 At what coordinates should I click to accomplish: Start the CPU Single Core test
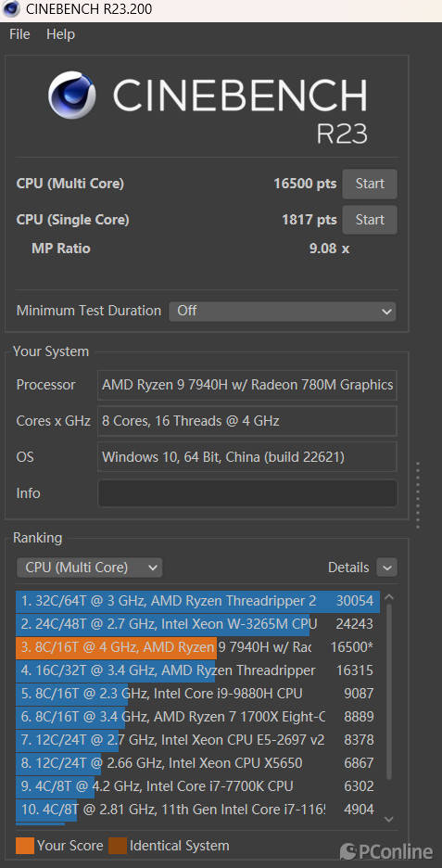click(370, 220)
